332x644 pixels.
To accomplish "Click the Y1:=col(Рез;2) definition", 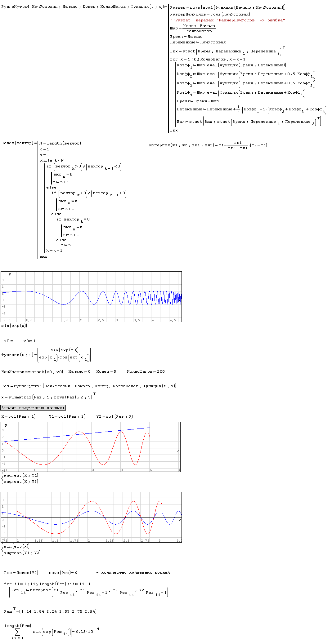I will coord(67,416).
